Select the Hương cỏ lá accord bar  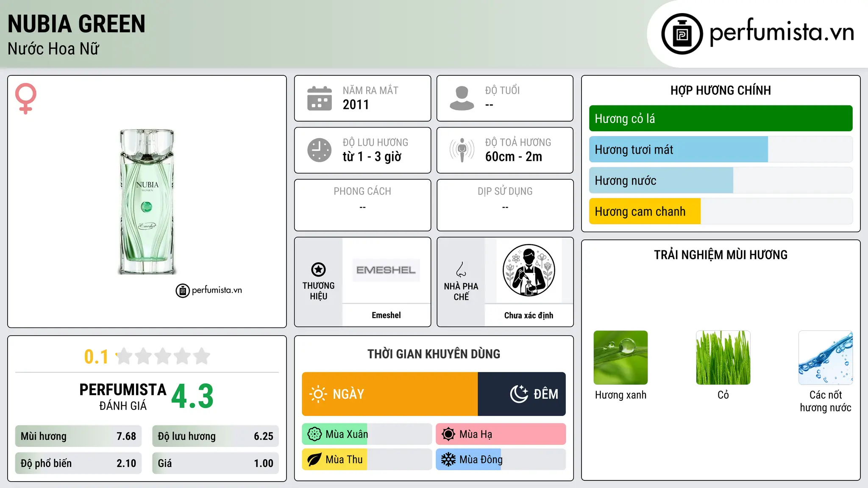[721, 119]
